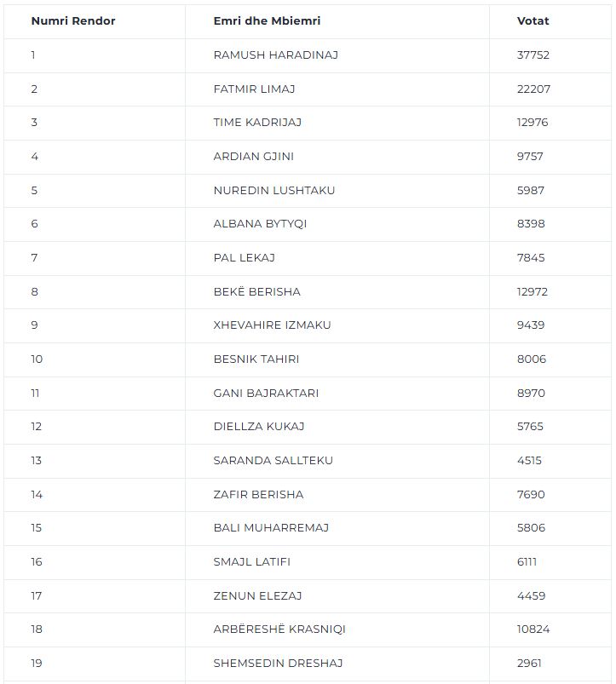Click the Emri dhe Mbiemri column header
The image size is (616, 684).
pos(267,21)
